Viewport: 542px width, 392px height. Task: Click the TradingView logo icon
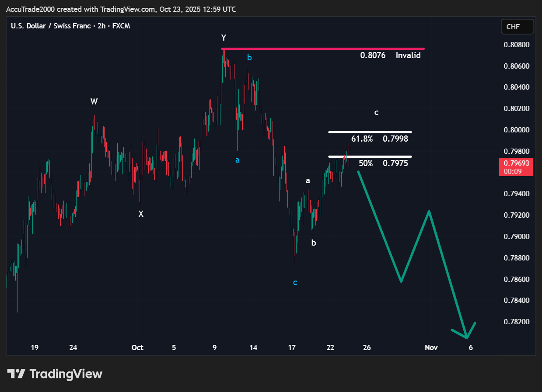tap(16, 374)
